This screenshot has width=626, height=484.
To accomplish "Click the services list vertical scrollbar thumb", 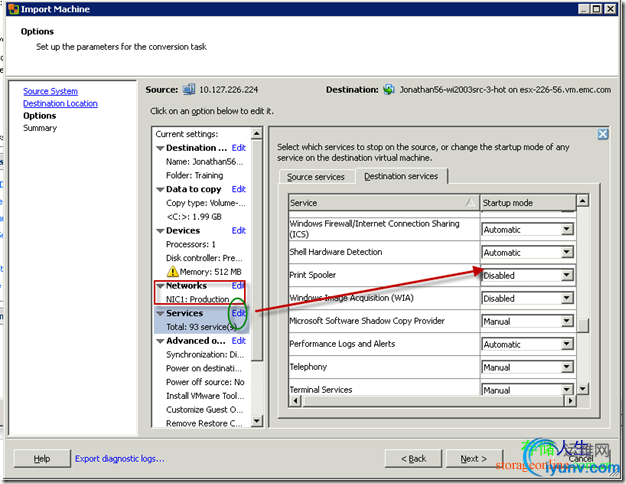I will tap(583, 325).
